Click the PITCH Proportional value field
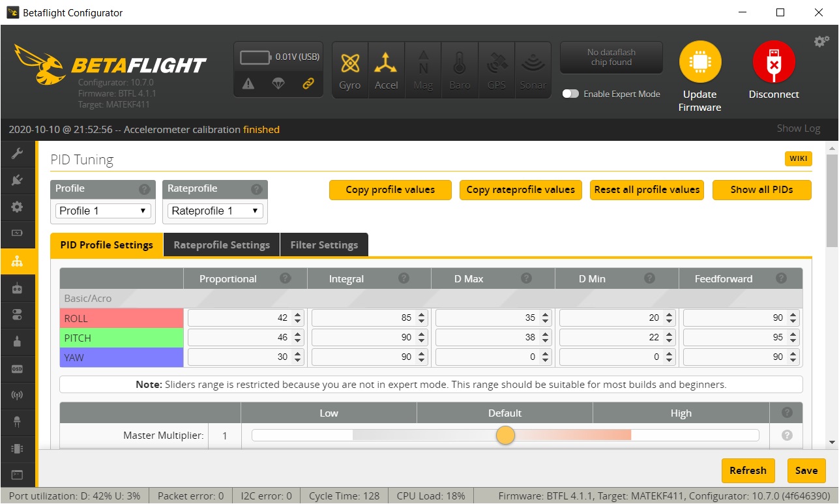This screenshot has height=504, width=839. [x=246, y=338]
